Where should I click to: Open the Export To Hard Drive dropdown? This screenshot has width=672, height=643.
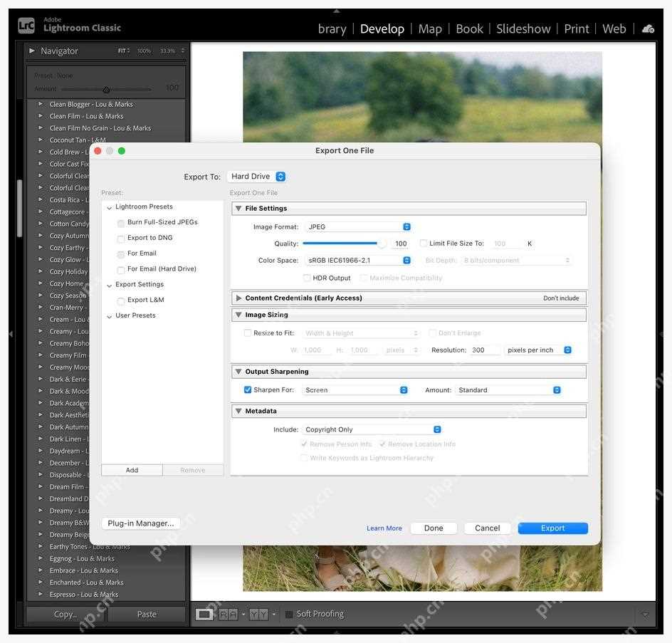(257, 176)
